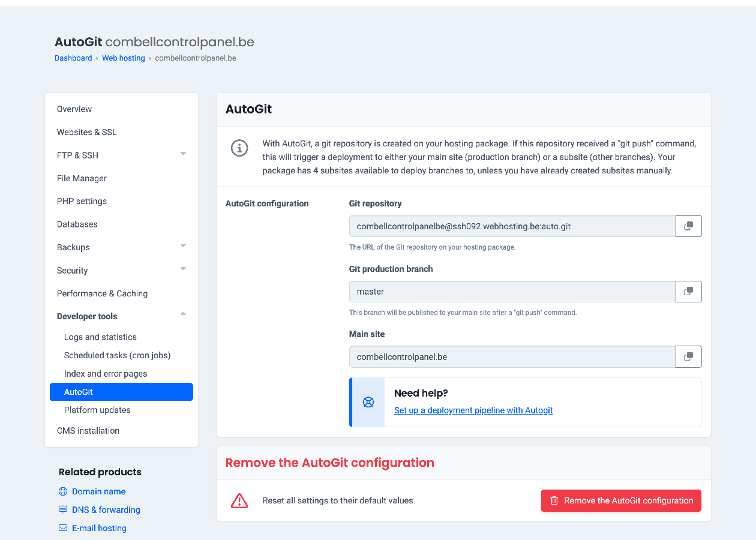Open Set up a deployment pipeline link

473,410
